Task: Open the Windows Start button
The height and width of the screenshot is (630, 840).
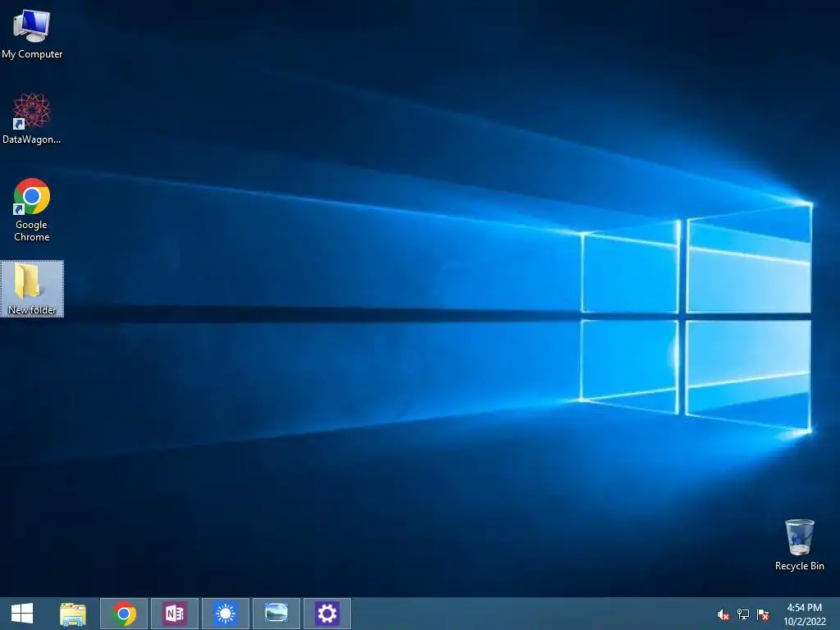Action: pyautogui.click(x=22, y=614)
